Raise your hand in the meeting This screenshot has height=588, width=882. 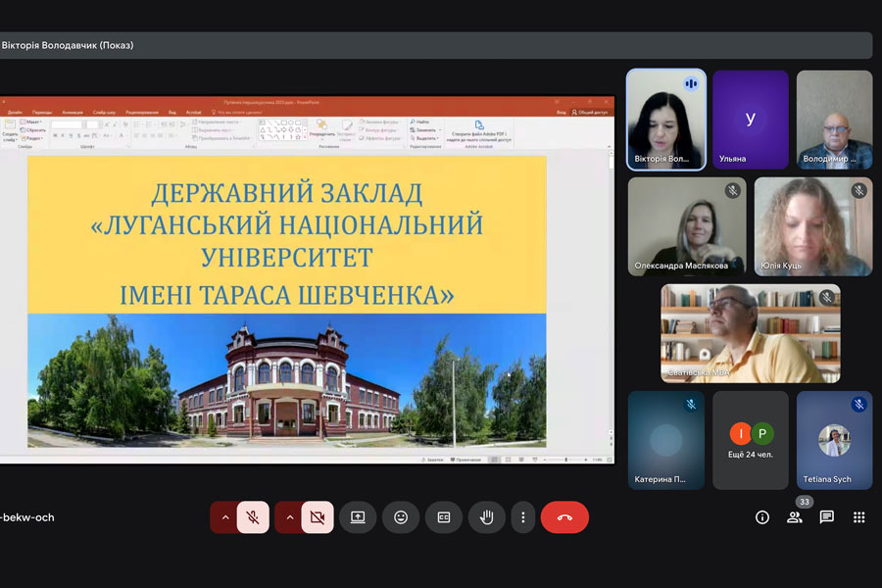tap(486, 517)
